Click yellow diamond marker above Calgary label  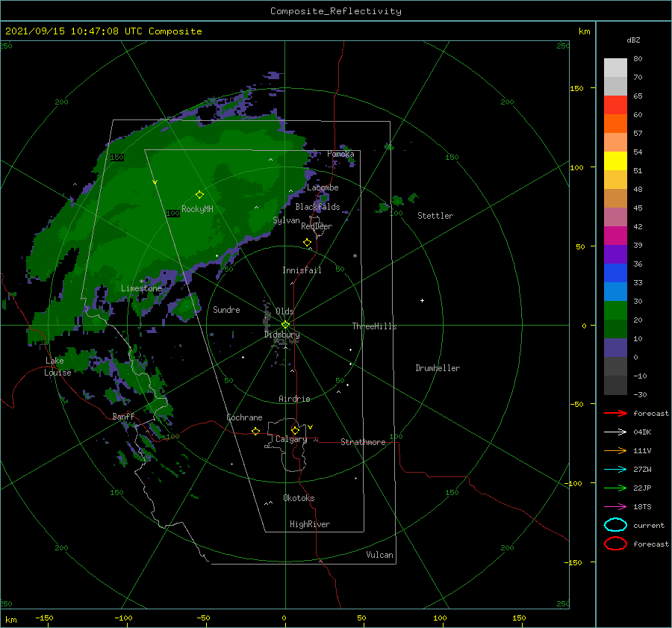point(295,430)
